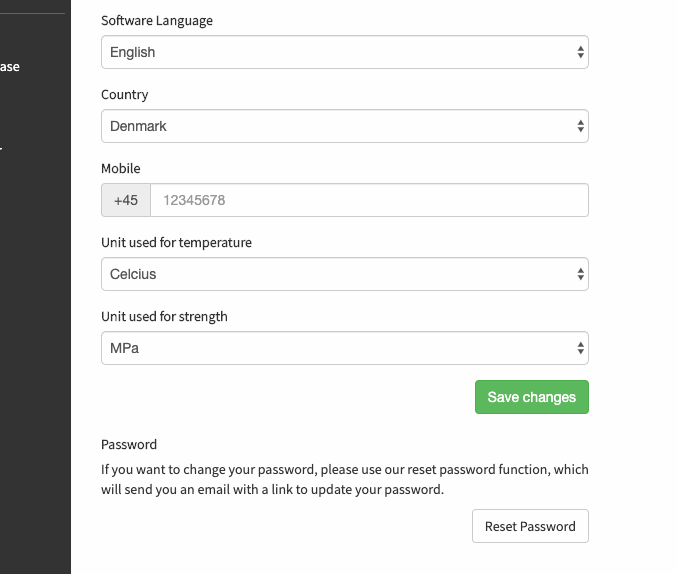Click the arrows icon on temperature unit select
The width and height of the screenshot is (678, 574).
pos(580,274)
